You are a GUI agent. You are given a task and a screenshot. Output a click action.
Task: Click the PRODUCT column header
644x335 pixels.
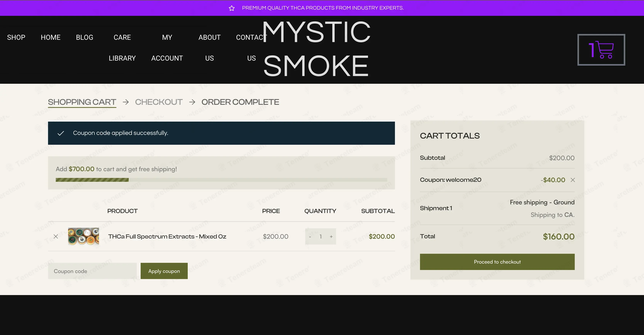[x=123, y=211]
